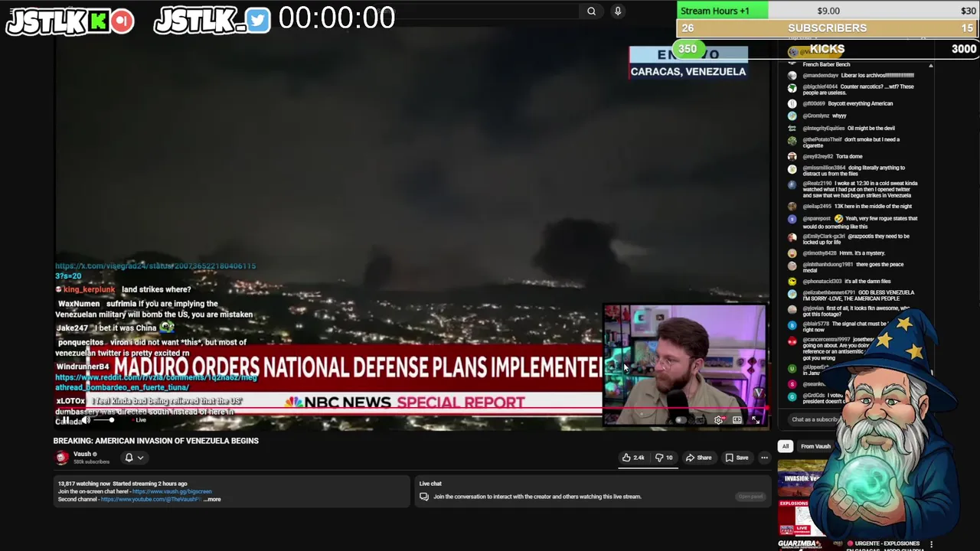Image resolution: width=980 pixels, height=551 pixels.
Task: Click the voice search microphone icon
Action: click(x=618, y=11)
